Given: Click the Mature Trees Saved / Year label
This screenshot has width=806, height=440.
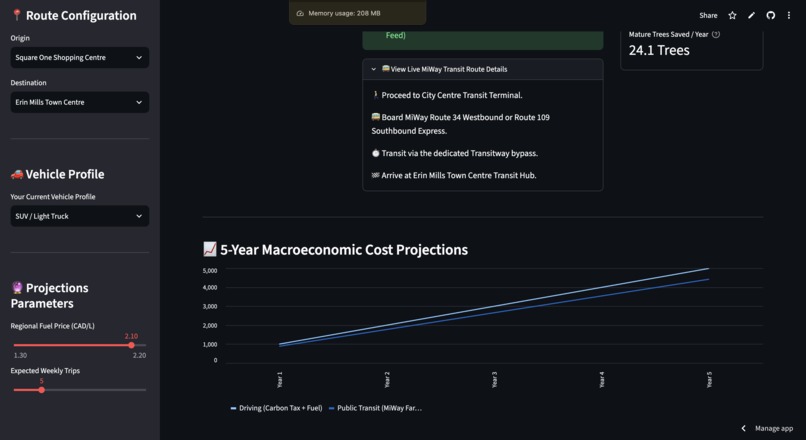Looking at the screenshot, I should pyautogui.click(x=669, y=34).
